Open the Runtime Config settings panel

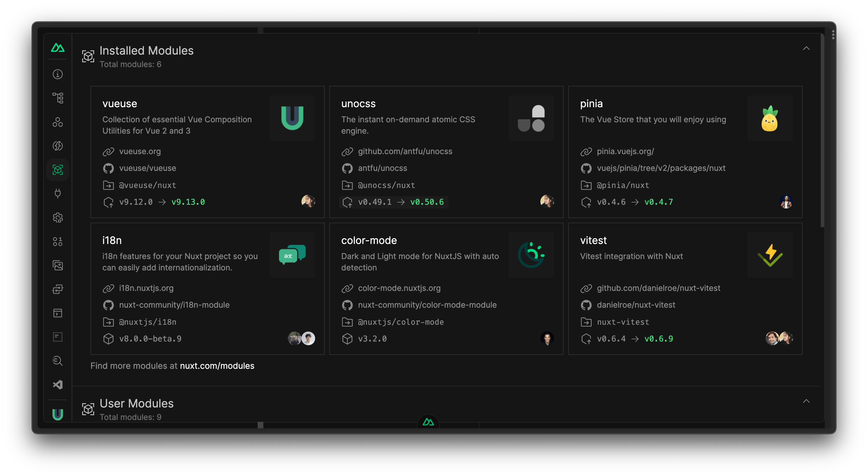(58, 218)
